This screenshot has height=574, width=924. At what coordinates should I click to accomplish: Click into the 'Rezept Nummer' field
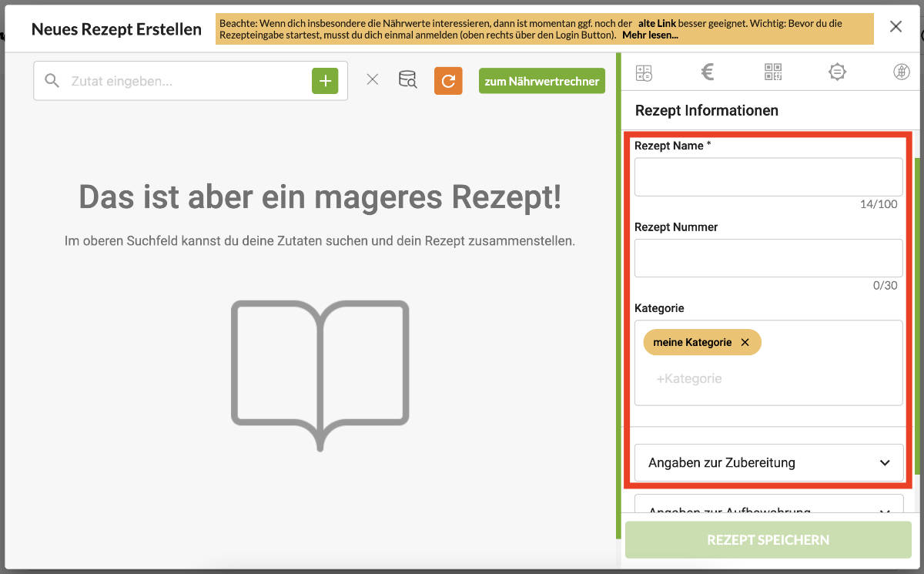coord(768,258)
